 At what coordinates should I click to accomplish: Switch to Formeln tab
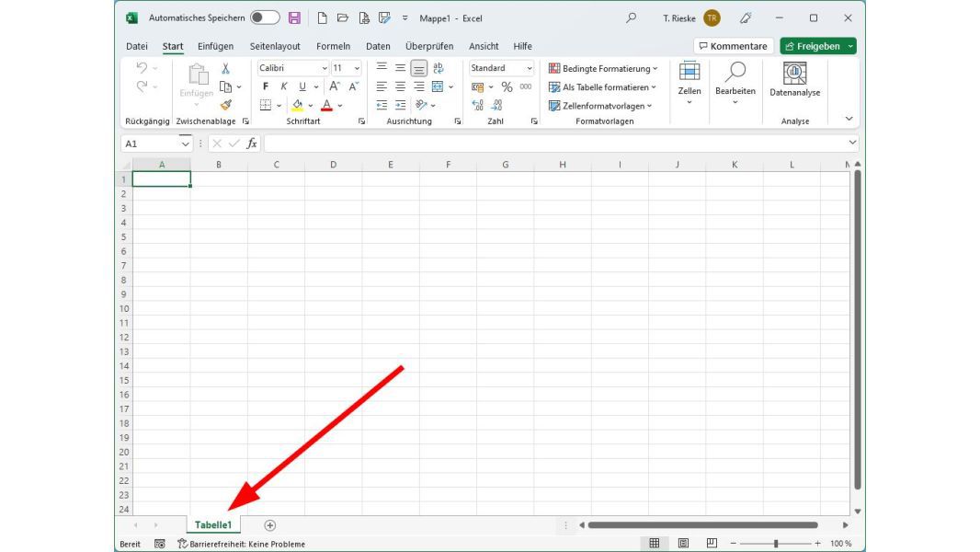[x=333, y=46]
